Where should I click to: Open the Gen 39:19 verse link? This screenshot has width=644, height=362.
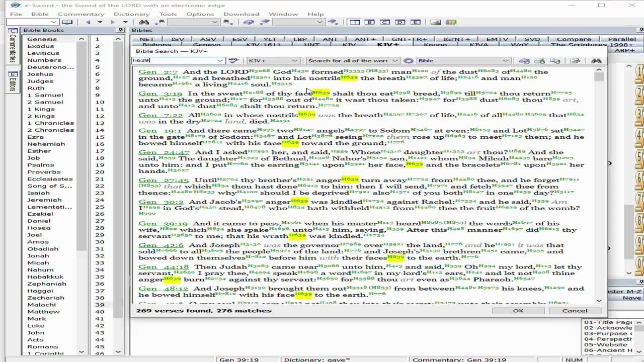coord(163,224)
